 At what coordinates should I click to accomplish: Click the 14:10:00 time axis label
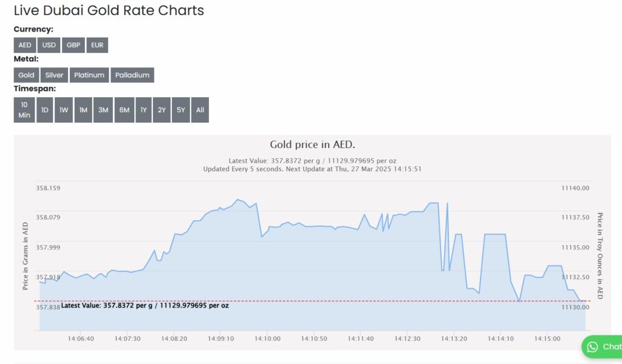[267, 339]
